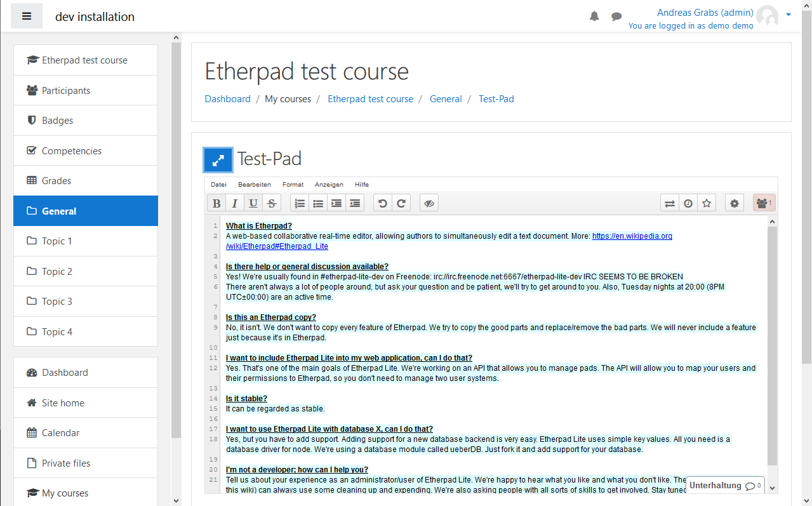Open Etherpad test course breadcrumb

tap(370, 99)
